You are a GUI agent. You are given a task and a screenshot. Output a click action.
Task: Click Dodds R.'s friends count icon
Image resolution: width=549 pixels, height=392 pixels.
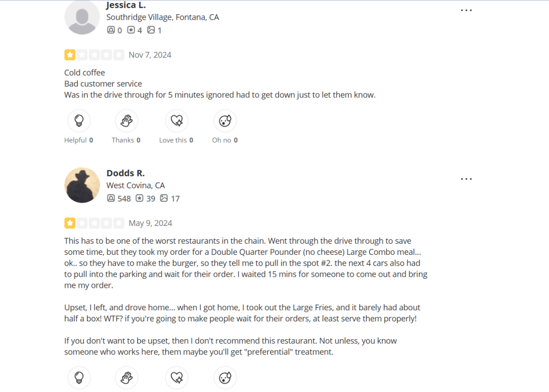(x=111, y=199)
